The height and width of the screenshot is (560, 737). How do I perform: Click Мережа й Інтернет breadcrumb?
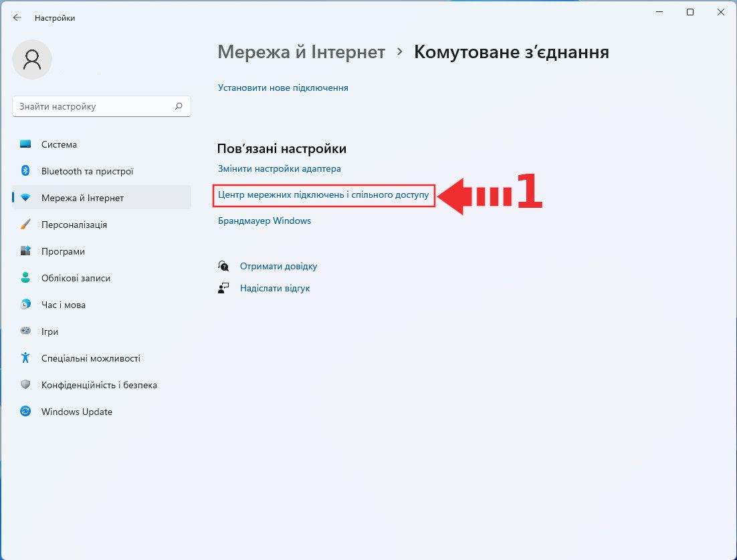pyautogui.click(x=301, y=51)
